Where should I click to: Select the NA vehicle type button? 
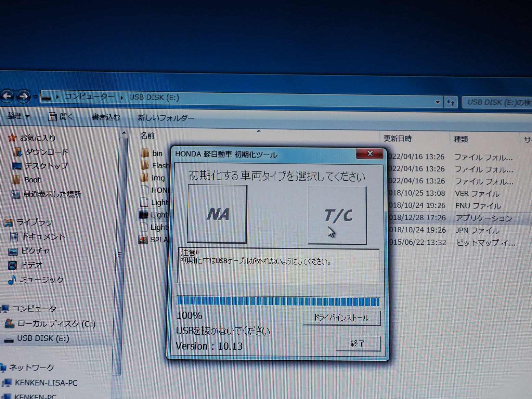pos(217,214)
